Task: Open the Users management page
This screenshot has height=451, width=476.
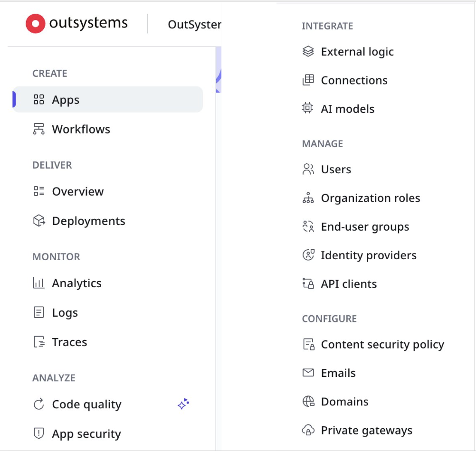Action: (336, 169)
